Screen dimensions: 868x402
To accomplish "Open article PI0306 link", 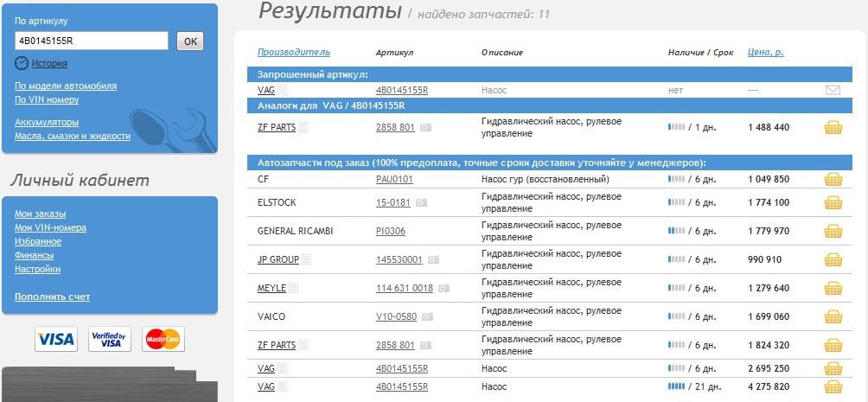I will (x=390, y=231).
